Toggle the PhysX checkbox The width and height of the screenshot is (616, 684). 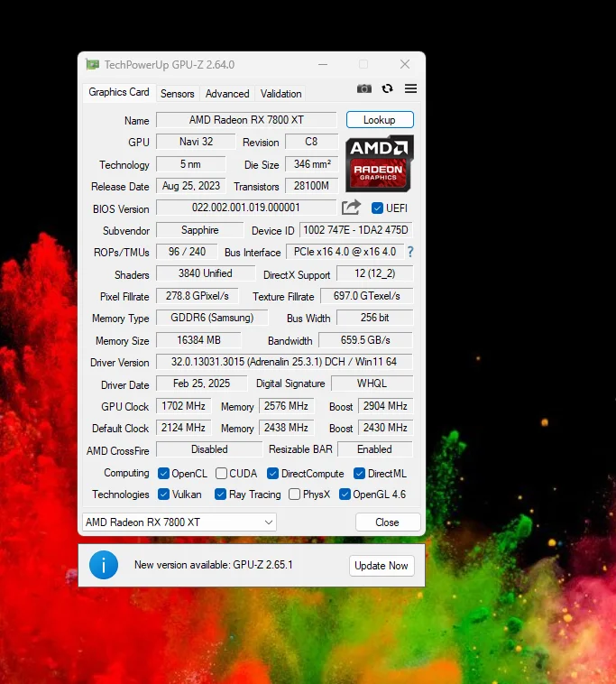coord(295,495)
